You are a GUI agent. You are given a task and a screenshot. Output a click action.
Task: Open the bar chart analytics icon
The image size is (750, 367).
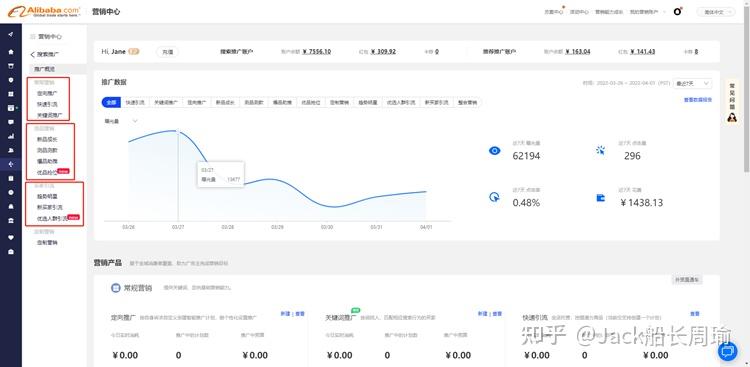[x=11, y=136]
